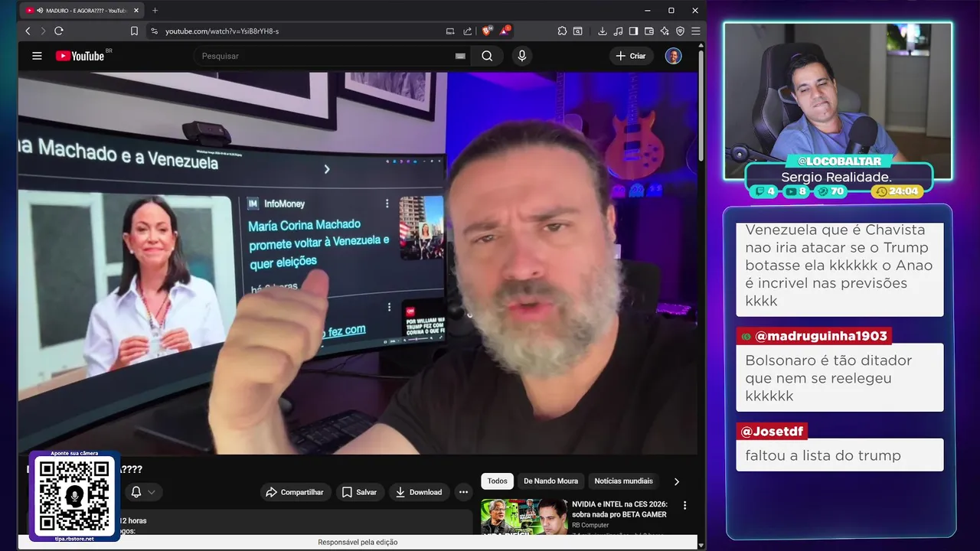Screen dimensions: 980x551
Task: Select the Todos filter chip
Action: click(x=498, y=481)
